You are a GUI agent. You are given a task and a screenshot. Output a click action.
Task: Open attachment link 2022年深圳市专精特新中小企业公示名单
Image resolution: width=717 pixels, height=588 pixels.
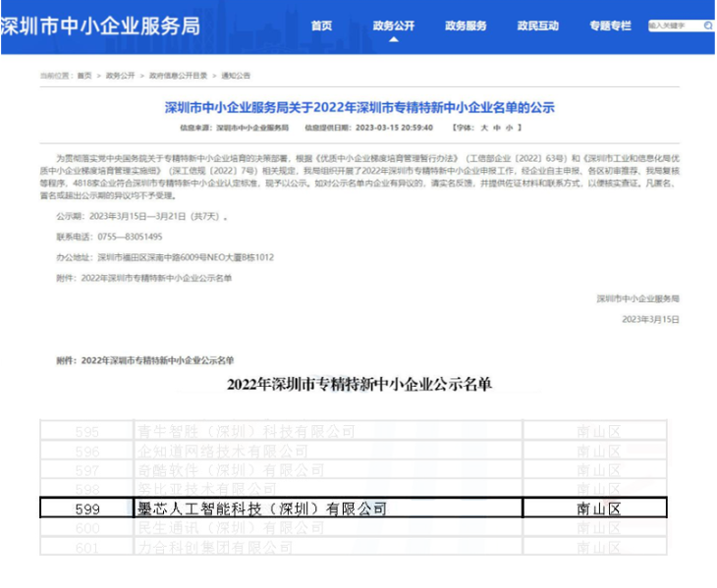pyautogui.click(x=156, y=278)
